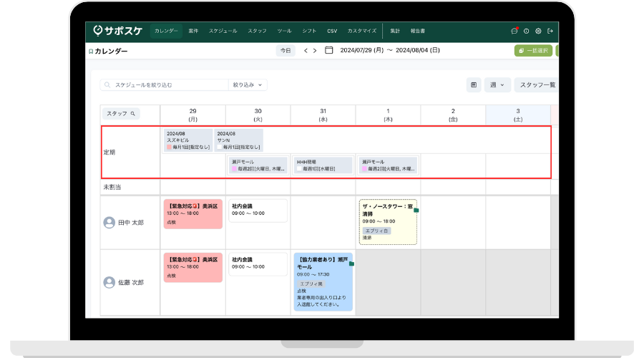
Task: Select the 31 (水) column header
Action: [323, 115]
